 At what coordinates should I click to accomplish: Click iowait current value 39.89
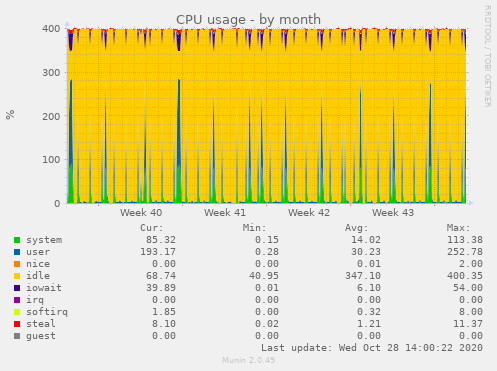tap(161, 288)
